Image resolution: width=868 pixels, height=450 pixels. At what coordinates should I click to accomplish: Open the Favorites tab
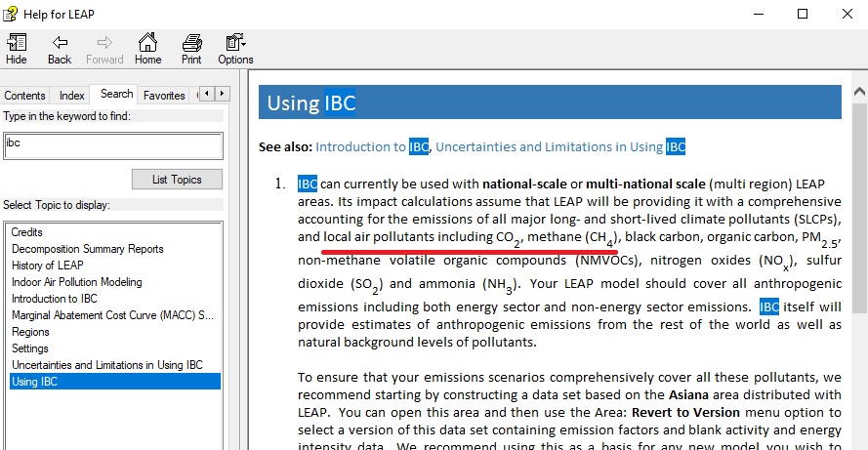164,96
